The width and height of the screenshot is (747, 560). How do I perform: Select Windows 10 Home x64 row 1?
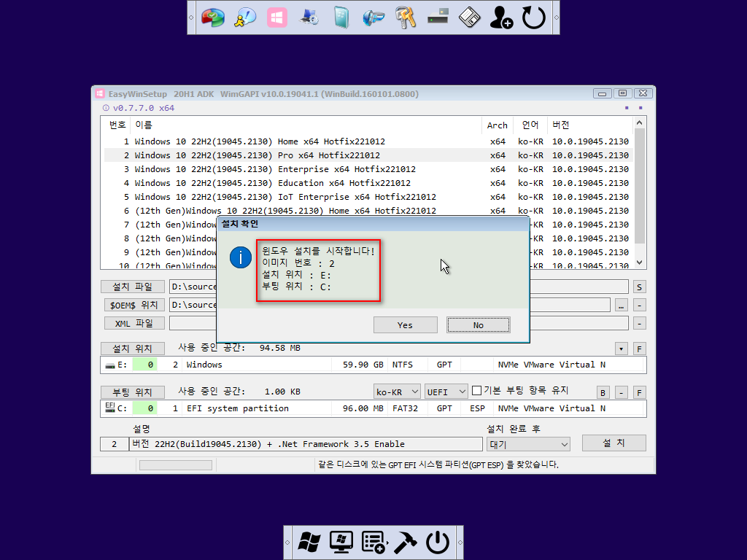click(x=368, y=141)
